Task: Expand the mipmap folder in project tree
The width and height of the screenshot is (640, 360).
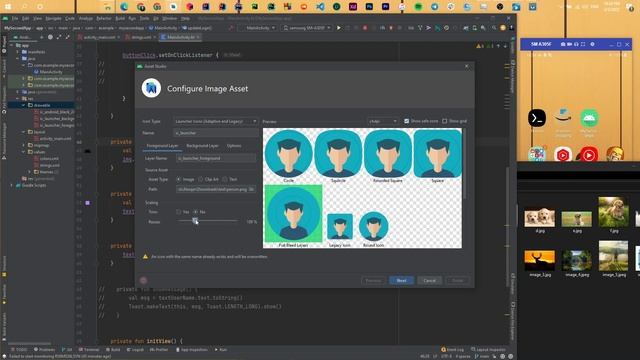Action: pyautogui.click(x=24, y=145)
